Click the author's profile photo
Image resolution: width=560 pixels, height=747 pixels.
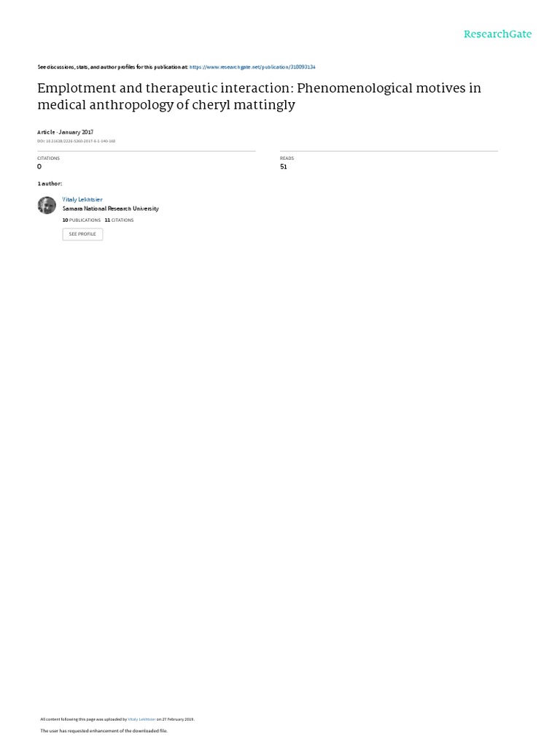pos(47,205)
